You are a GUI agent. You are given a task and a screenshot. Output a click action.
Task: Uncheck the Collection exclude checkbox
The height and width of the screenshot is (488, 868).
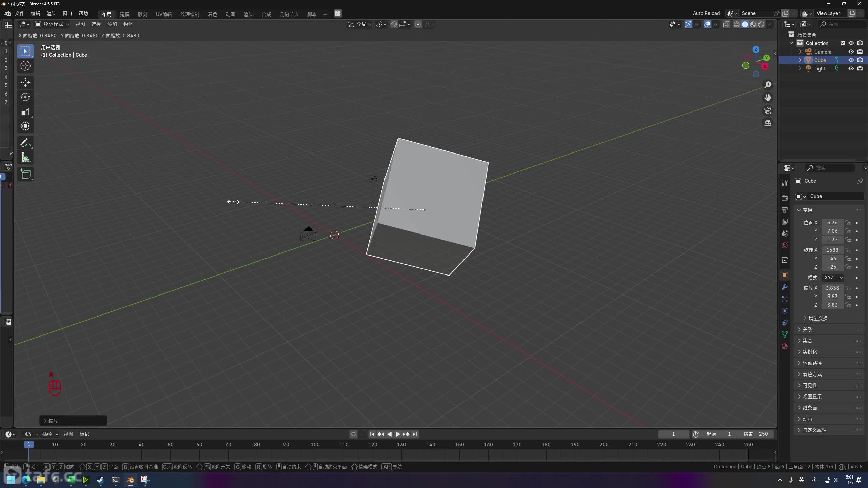point(843,43)
